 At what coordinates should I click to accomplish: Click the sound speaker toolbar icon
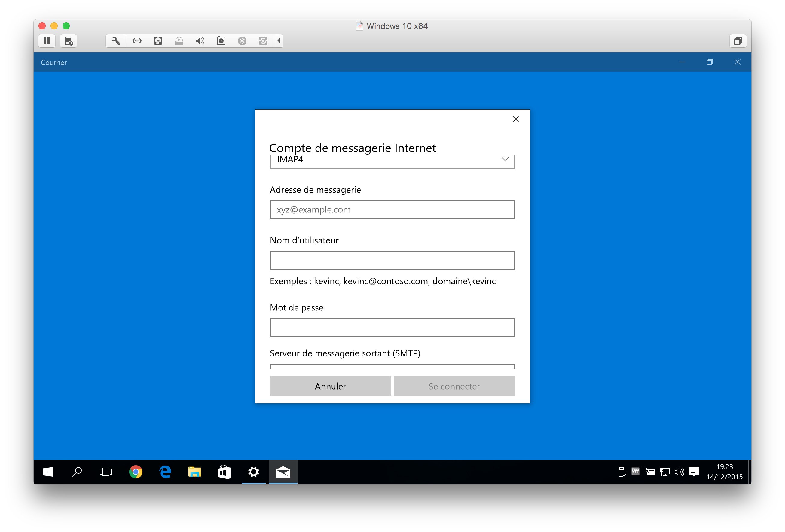pyautogui.click(x=200, y=41)
